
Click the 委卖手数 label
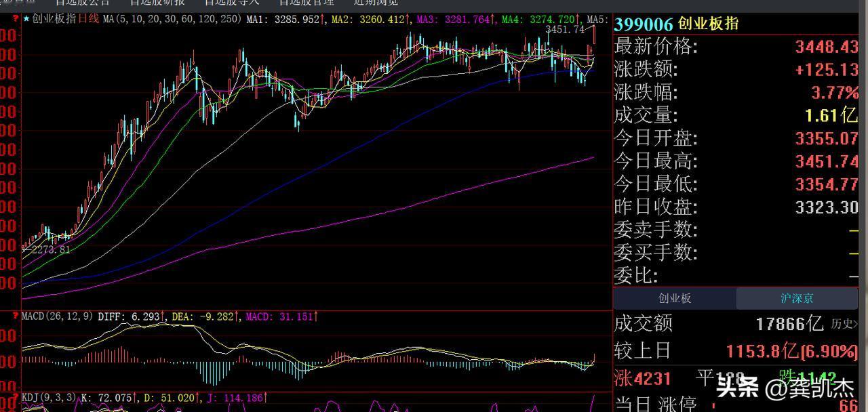point(656,230)
